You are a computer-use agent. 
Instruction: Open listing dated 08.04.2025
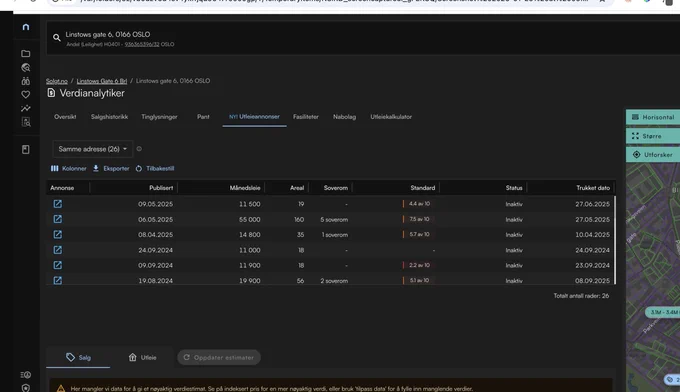coord(58,235)
